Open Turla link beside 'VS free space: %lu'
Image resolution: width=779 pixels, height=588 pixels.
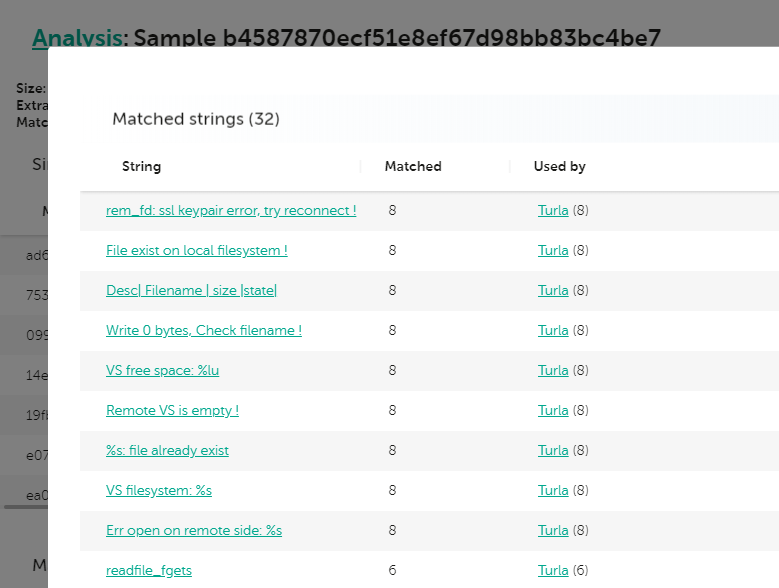tap(553, 371)
